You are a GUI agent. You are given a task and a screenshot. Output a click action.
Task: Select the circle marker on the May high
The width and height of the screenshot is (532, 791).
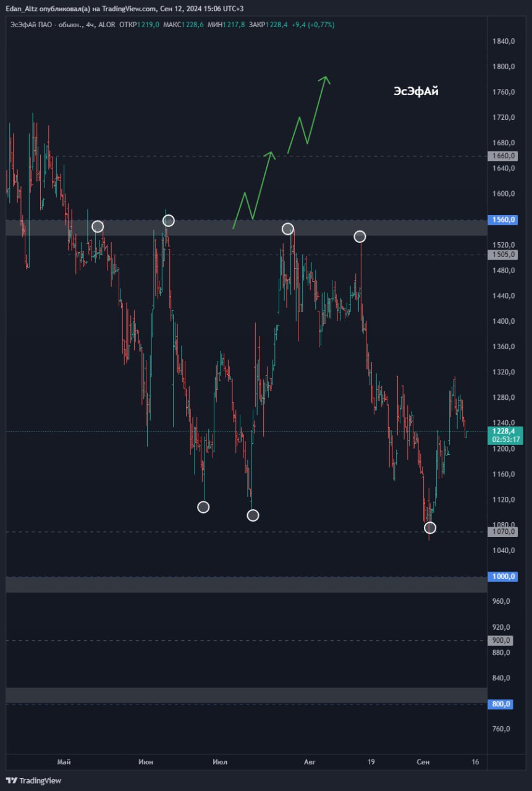click(98, 227)
